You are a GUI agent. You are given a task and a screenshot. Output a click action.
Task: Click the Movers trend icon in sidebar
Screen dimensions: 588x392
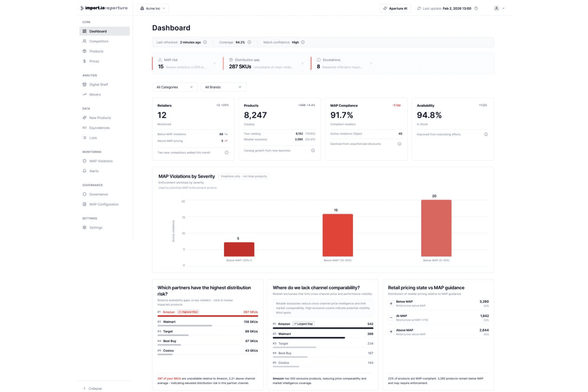84,95
